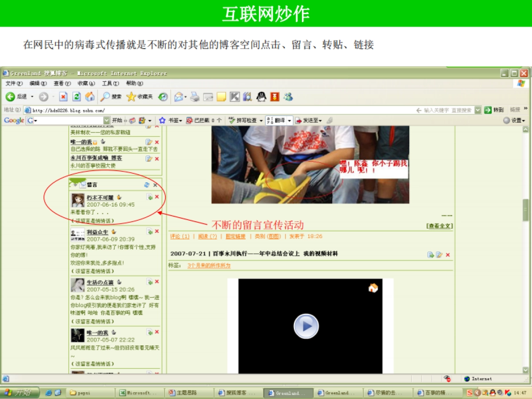Open the address bar dropdown
532x399 pixels.
[477, 110]
